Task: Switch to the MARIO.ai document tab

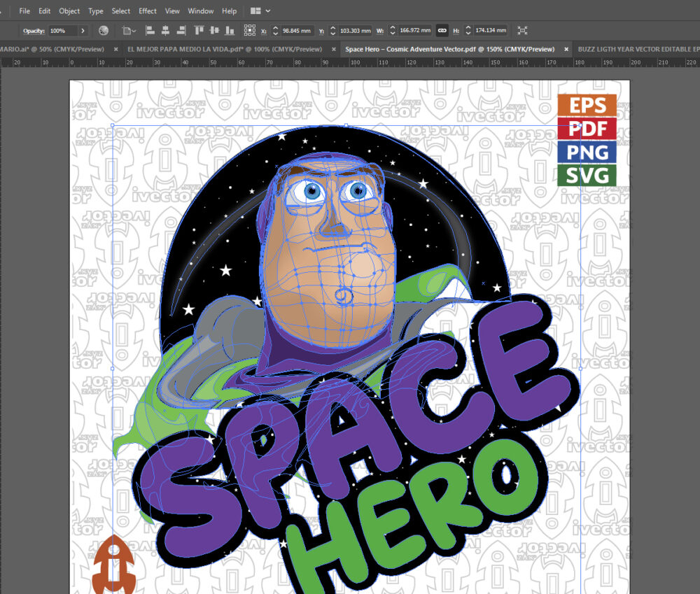Action: [x=52, y=49]
